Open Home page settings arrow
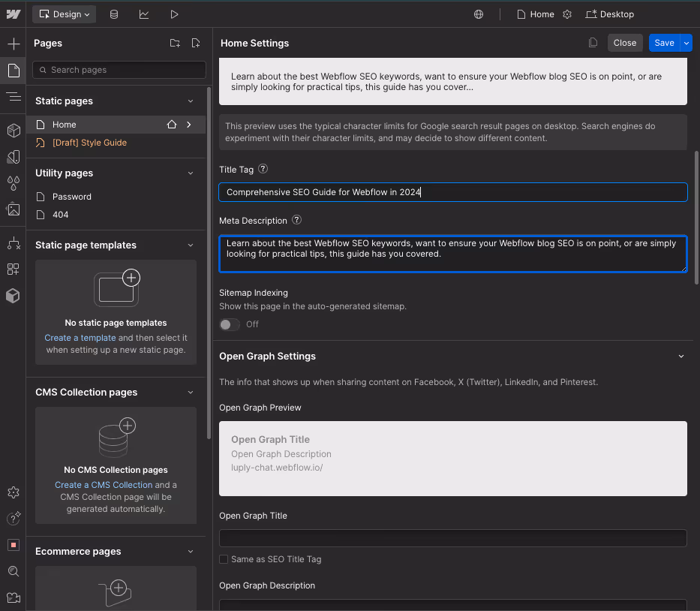Image resolution: width=700 pixels, height=611 pixels. coord(189,125)
